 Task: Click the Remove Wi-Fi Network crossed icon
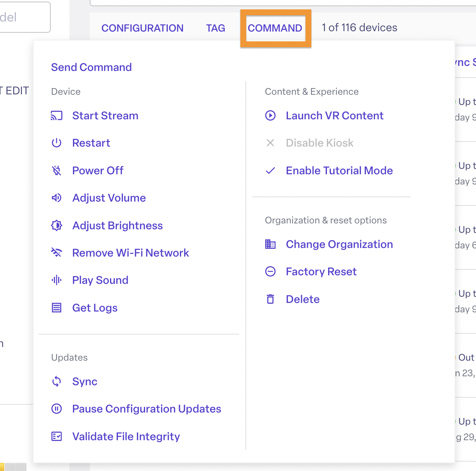click(x=57, y=253)
